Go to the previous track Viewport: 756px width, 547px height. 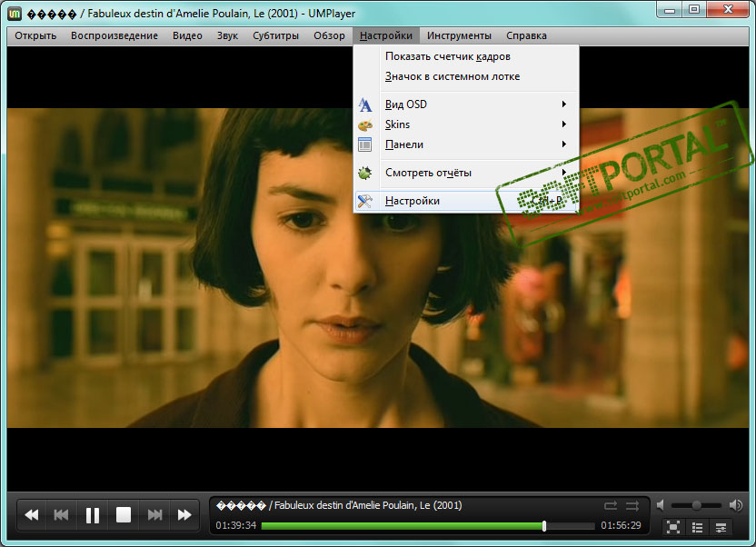(x=61, y=515)
